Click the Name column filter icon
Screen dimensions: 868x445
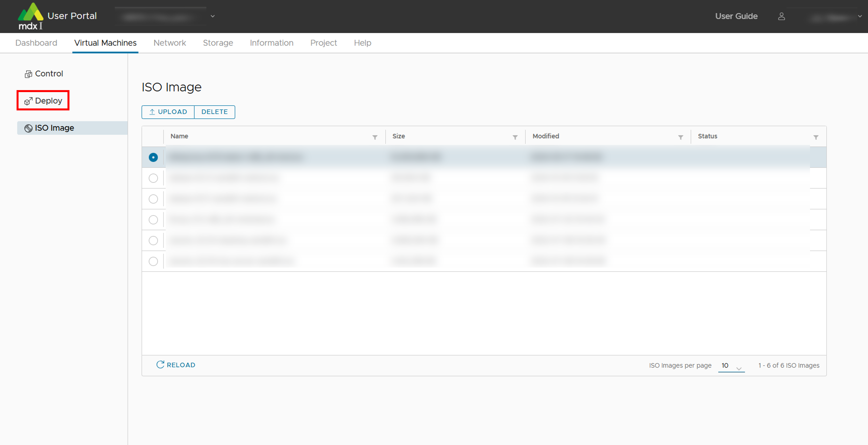coord(375,137)
